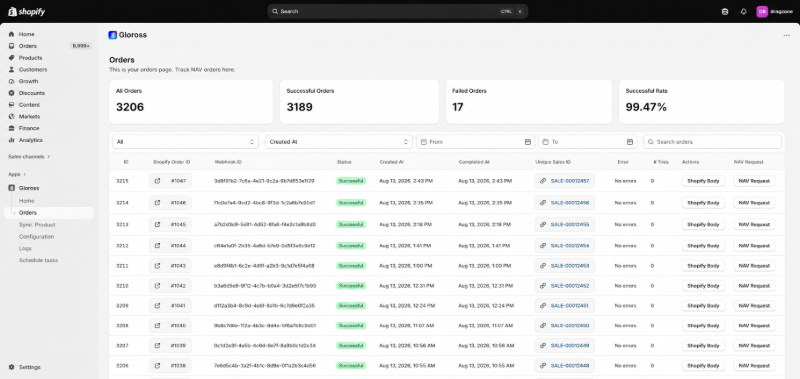The width and height of the screenshot is (800, 379).
Task: Focus the top Search bar
Action: [x=397, y=11]
